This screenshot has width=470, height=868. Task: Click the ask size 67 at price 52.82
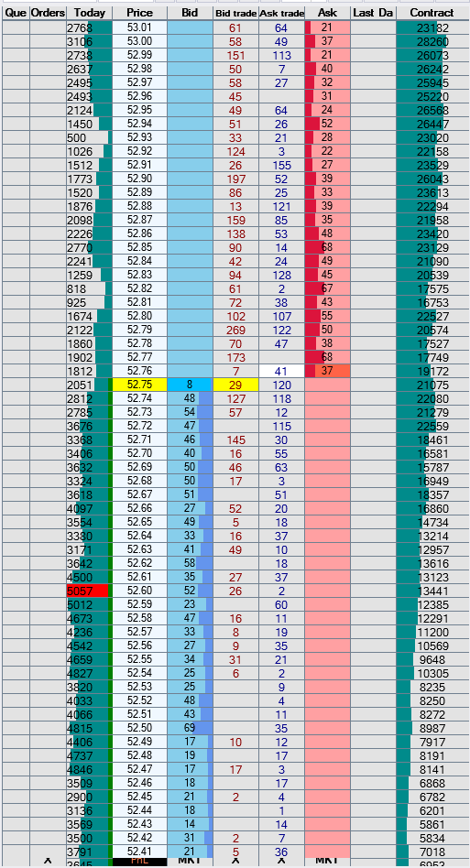click(327, 288)
